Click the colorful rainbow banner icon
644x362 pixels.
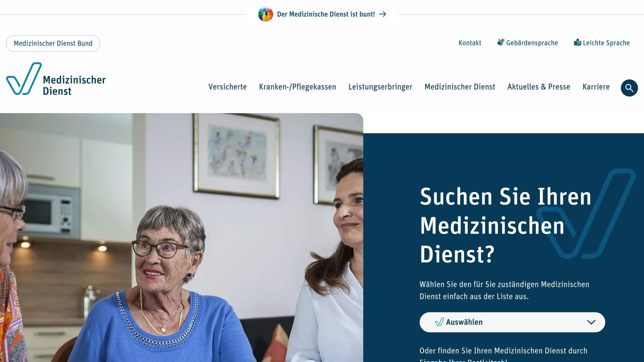tap(266, 14)
